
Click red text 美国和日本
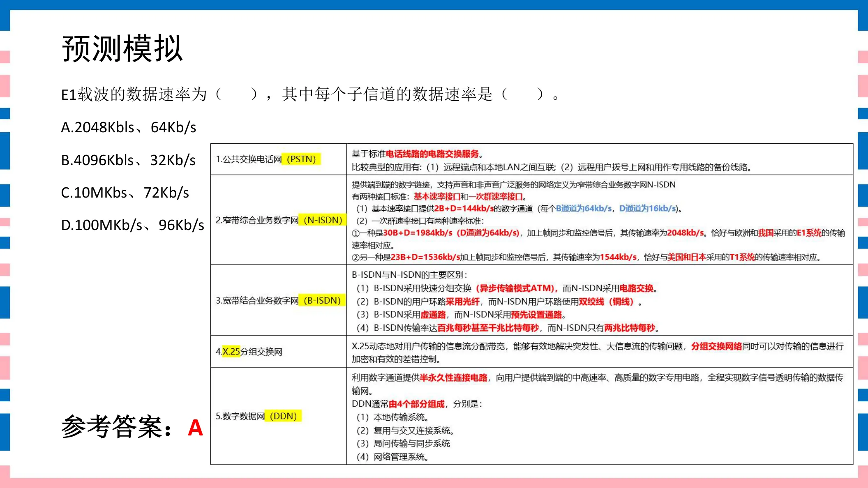pos(687,257)
